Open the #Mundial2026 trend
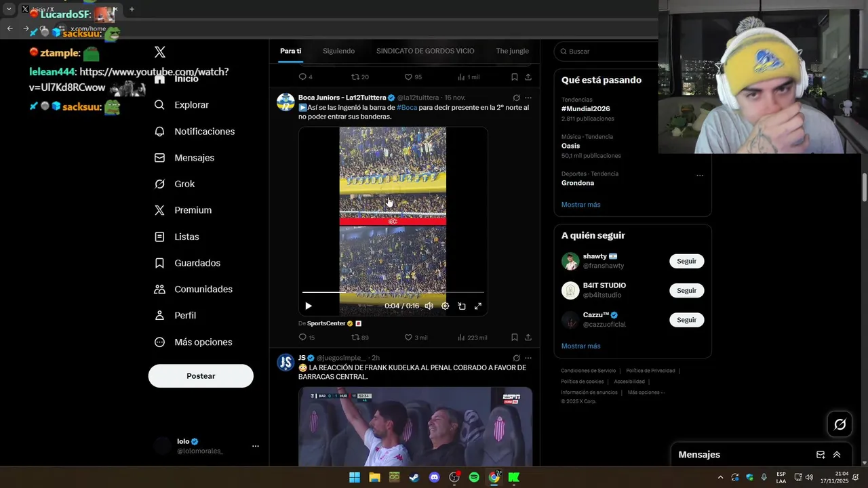 587,108
